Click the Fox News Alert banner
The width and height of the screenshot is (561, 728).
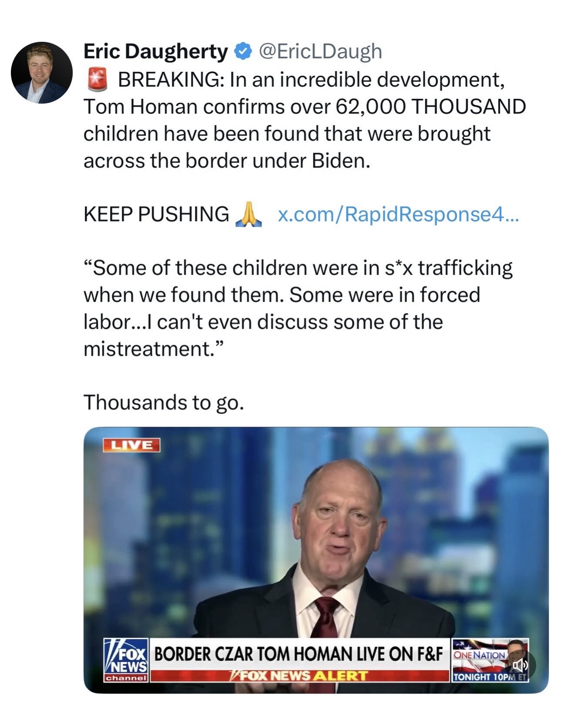point(299,676)
